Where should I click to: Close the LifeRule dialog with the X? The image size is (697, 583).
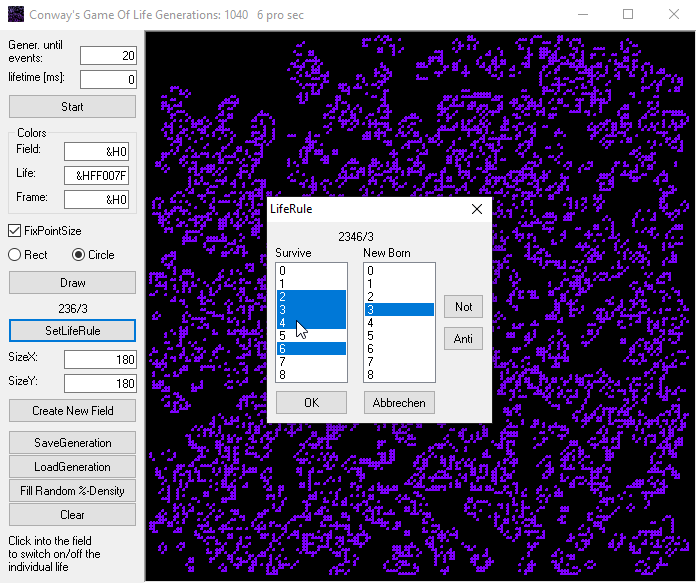click(477, 209)
